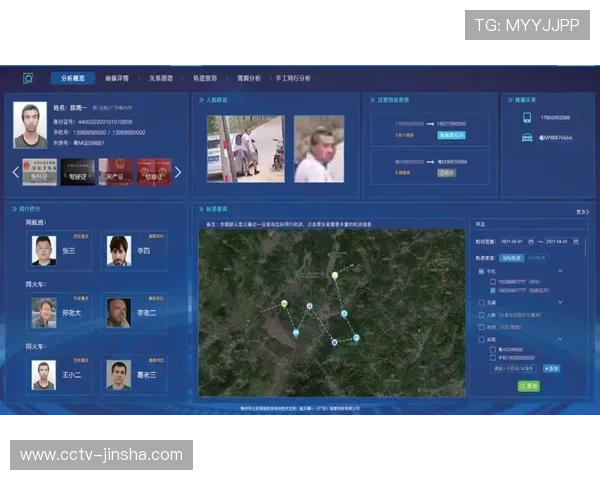Expand the 车辆 section chevron
600x480 pixels.
(x=560, y=302)
